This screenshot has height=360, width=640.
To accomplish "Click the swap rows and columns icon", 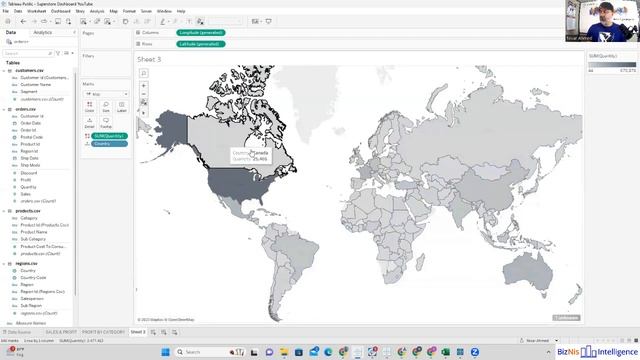I will 125,21.
